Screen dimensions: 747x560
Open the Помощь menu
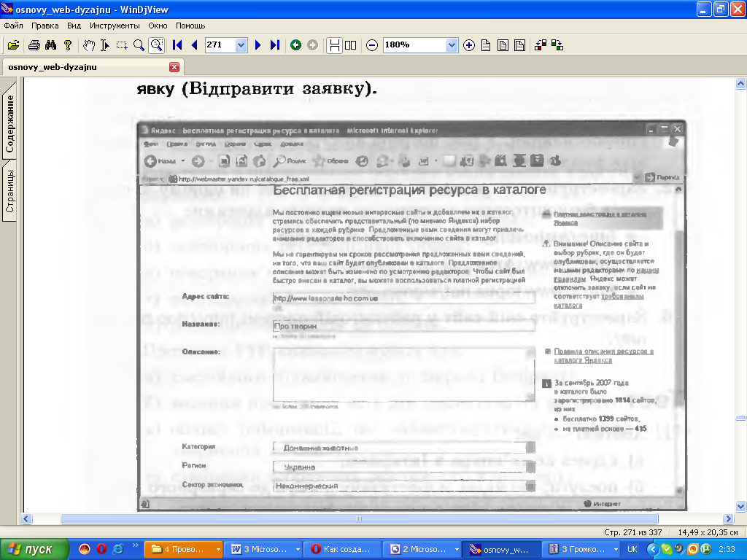190,26
